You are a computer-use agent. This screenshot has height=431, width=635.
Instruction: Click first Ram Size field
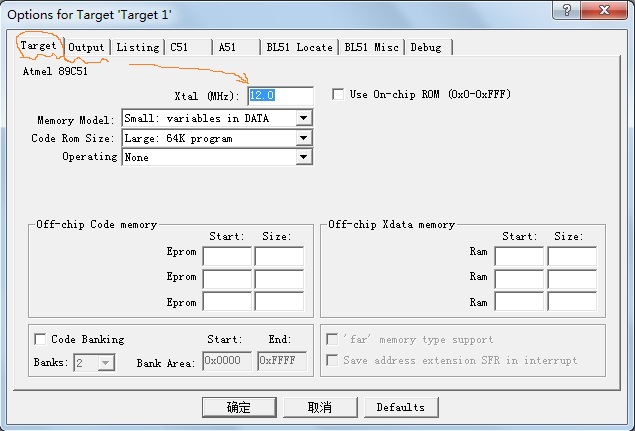[571, 256]
